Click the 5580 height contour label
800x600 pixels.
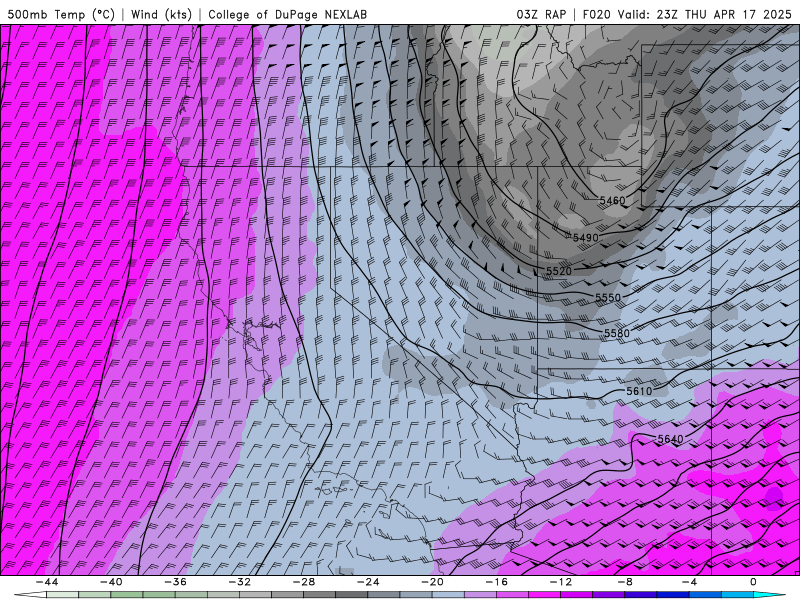tap(617, 333)
